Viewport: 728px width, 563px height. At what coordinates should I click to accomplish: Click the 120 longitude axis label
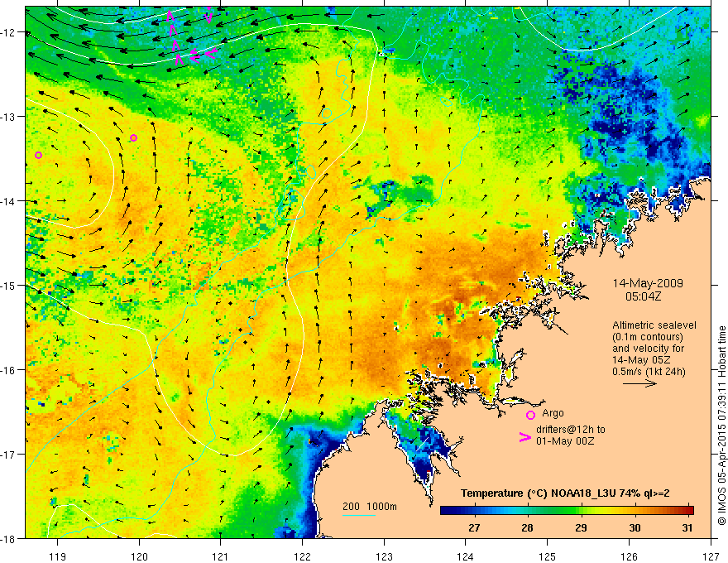(x=139, y=556)
